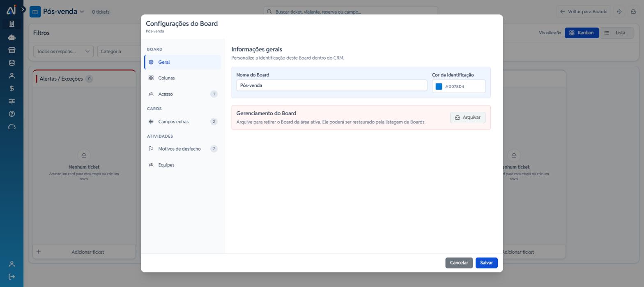Click the gear settings icon near Voltar
644x287 pixels.
point(619,12)
